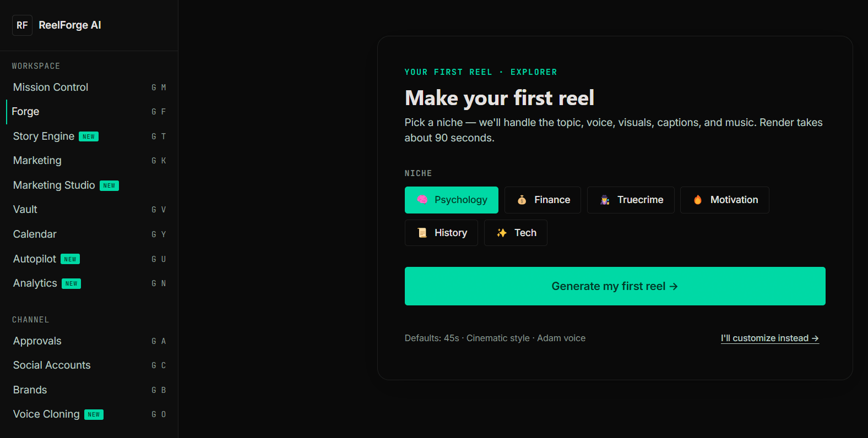Click the CHANNEL section label

coord(31,320)
